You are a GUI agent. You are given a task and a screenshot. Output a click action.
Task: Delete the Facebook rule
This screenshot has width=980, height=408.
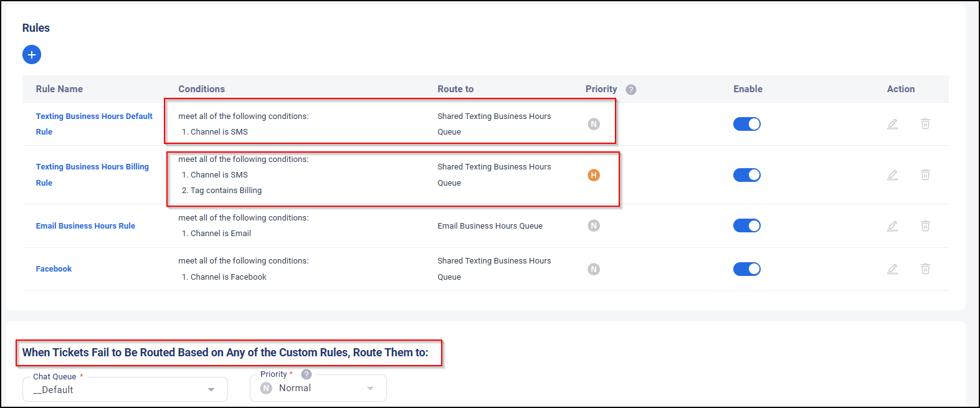(925, 269)
